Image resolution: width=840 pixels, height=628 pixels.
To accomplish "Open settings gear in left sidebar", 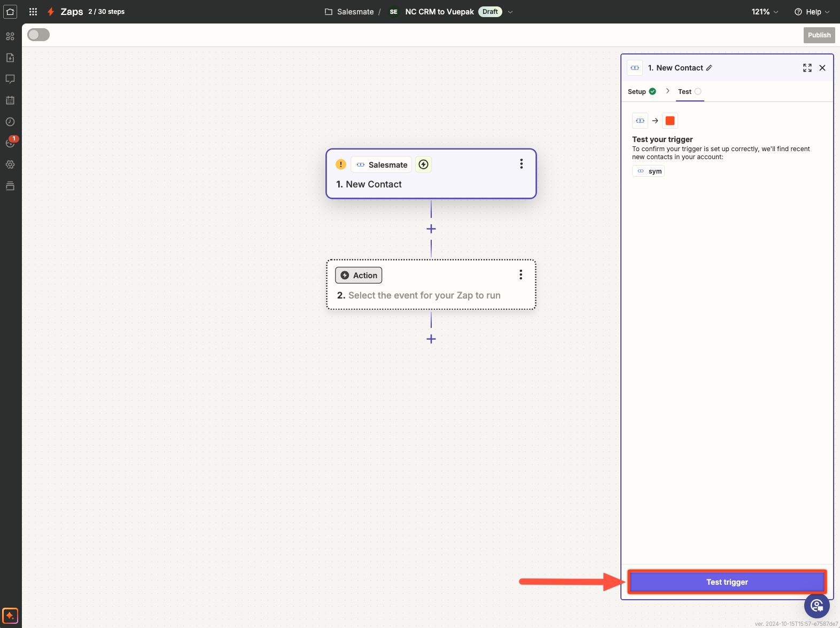I will click(10, 164).
